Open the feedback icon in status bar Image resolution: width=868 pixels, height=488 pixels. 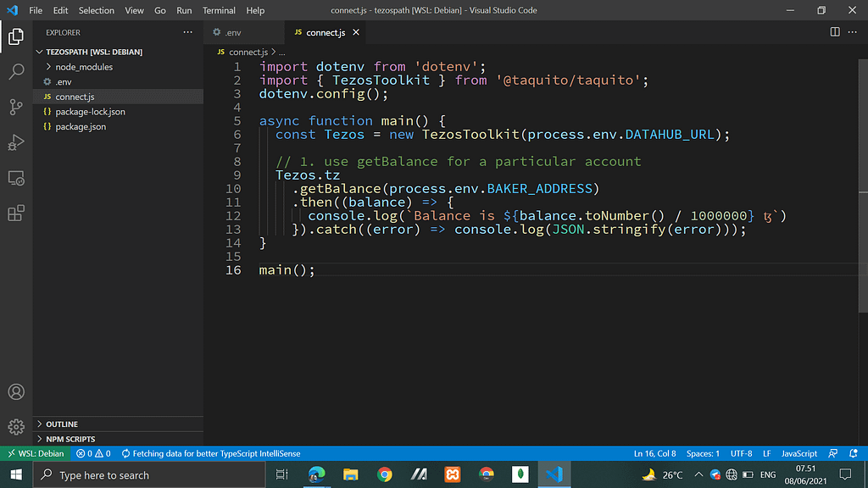(832, 453)
